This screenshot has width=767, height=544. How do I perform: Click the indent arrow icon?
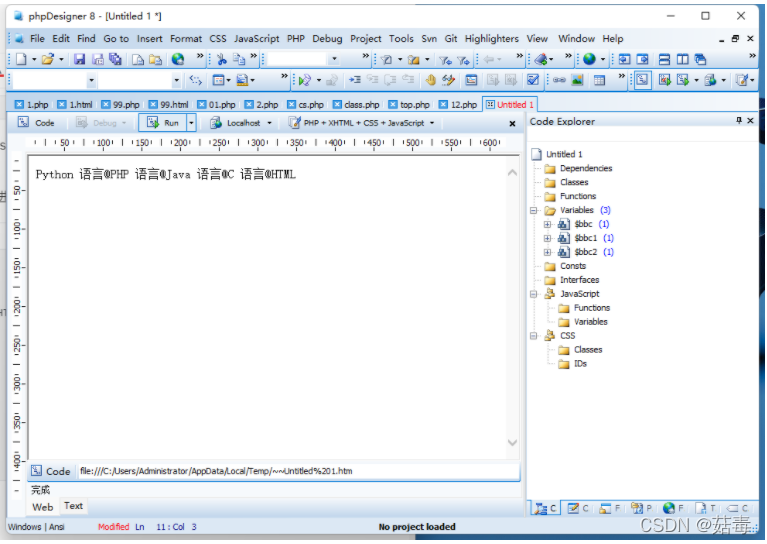[355, 80]
